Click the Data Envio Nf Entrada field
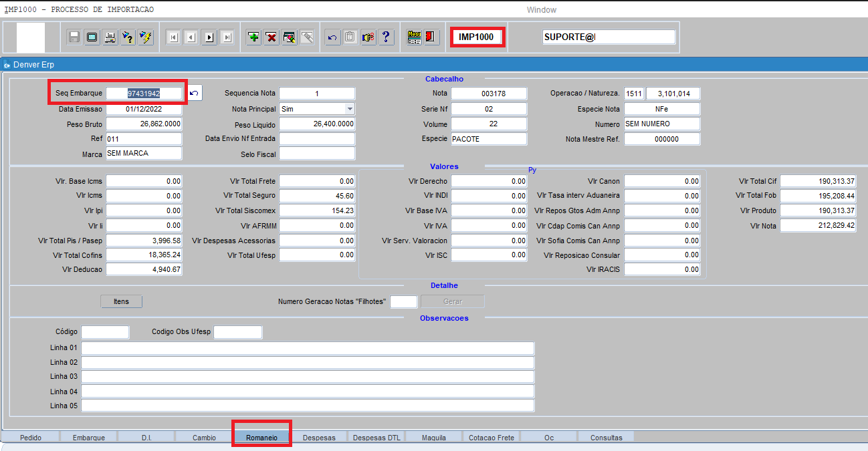The image size is (868, 451). (317, 138)
